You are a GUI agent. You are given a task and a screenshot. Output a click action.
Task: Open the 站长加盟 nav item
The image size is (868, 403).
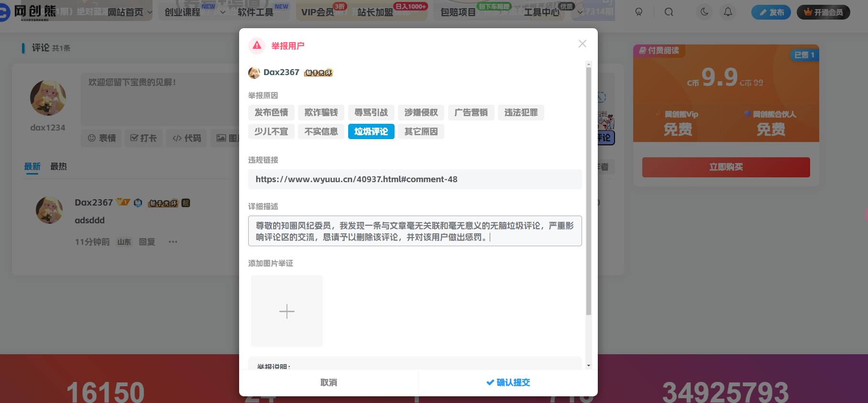coord(375,12)
